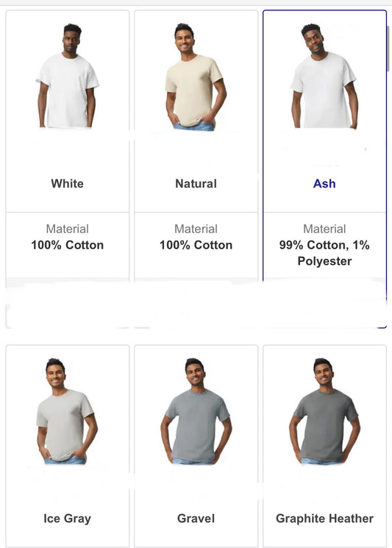The width and height of the screenshot is (392, 548).
Task: Click the blank footer of Natural card
Action: pyautogui.click(x=196, y=302)
